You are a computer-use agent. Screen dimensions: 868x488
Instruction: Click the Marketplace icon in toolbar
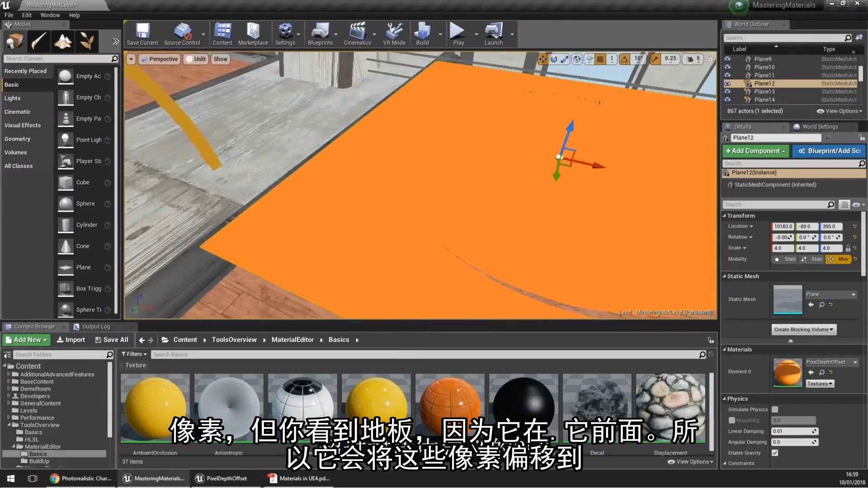coord(253,34)
